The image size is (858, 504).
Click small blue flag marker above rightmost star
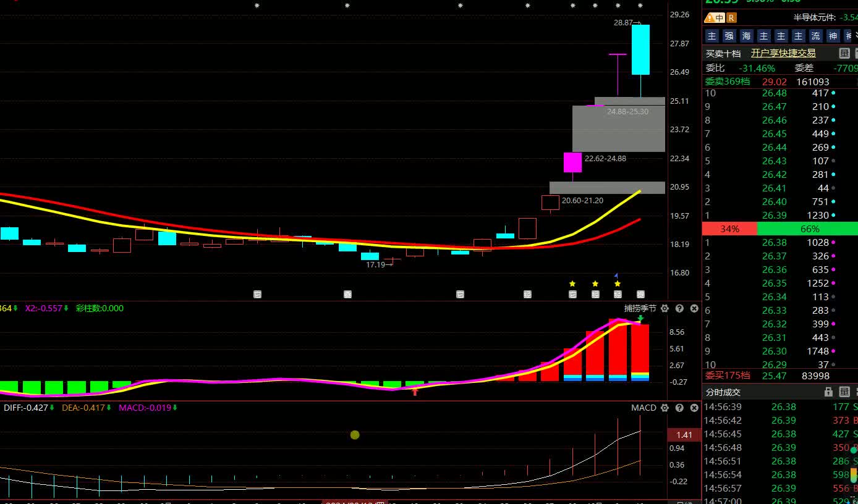pyautogui.click(x=616, y=275)
